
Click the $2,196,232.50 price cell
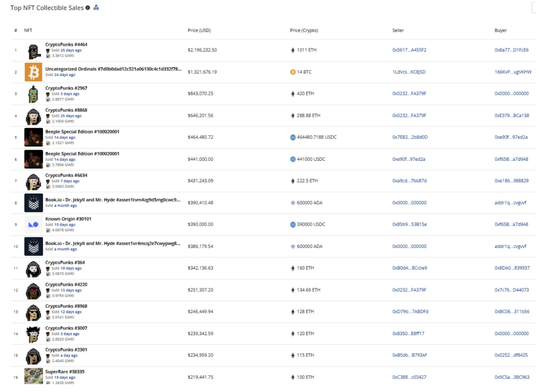click(202, 50)
